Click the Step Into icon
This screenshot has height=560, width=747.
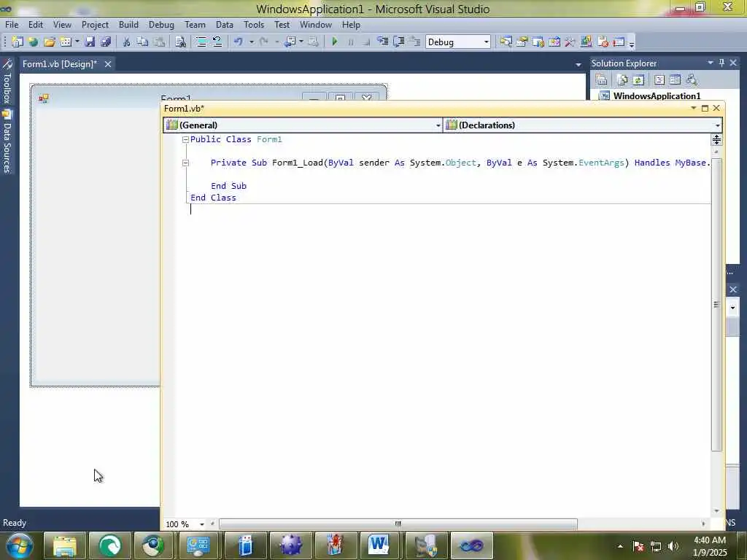382,42
